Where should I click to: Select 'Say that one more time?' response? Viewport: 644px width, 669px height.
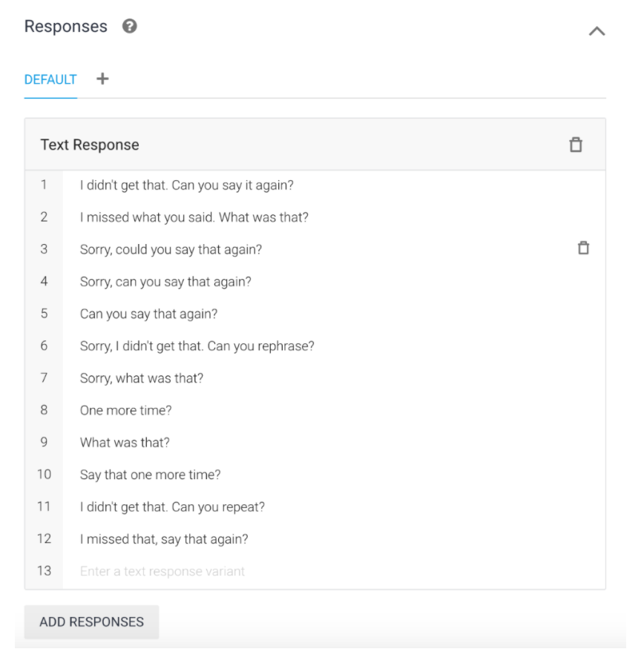[150, 475]
